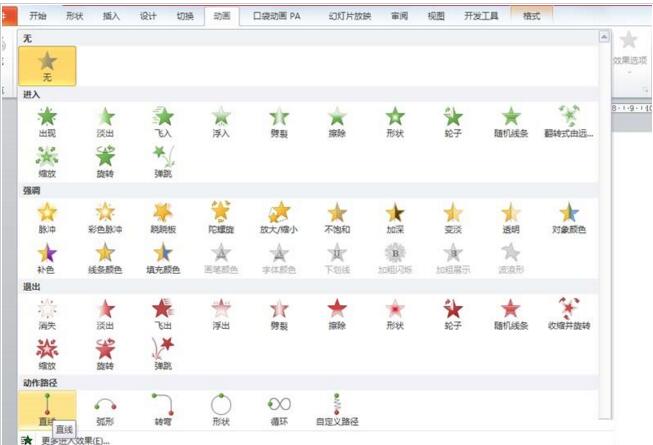
Task: Apply the 脉冲 pulse emphasis effect
Action: coord(47,218)
